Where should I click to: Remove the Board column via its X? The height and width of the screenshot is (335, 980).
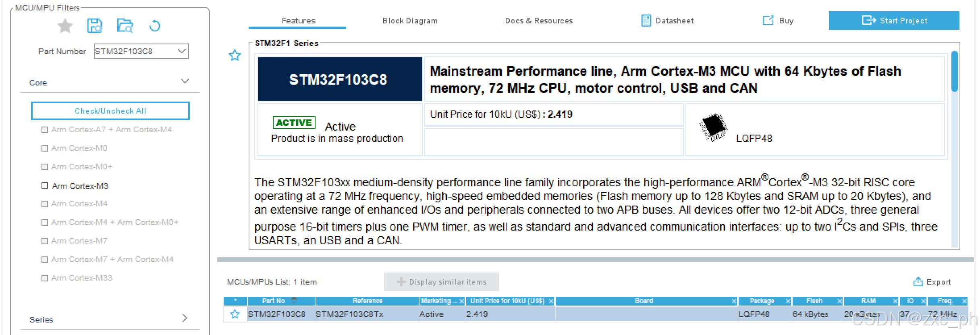click(734, 301)
